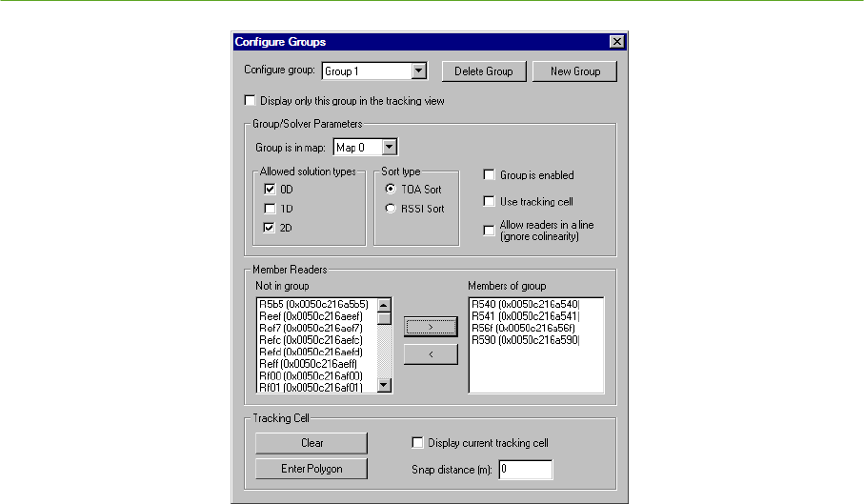Toggle Display only this group checkbox

tap(251, 100)
